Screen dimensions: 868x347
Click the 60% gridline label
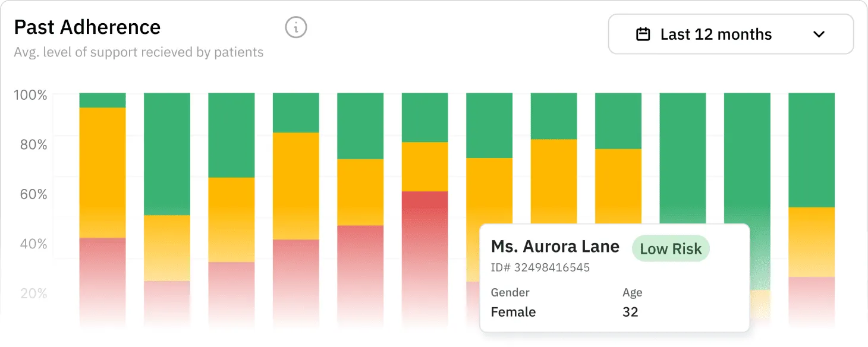click(33, 193)
